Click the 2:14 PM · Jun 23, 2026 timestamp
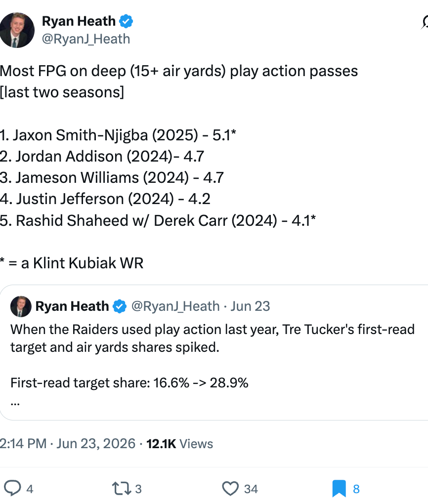Viewport: 428px width, 504px height. [68, 444]
